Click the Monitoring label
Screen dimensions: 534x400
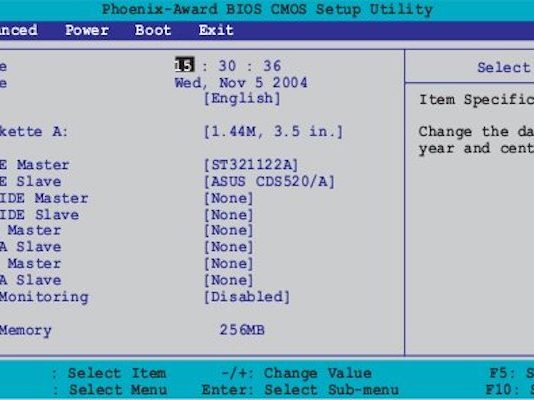[44, 298]
